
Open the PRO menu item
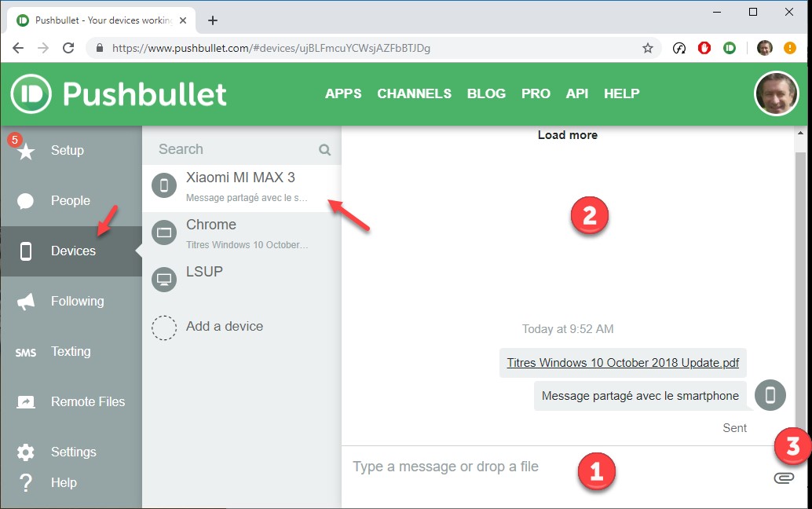[x=536, y=93]
